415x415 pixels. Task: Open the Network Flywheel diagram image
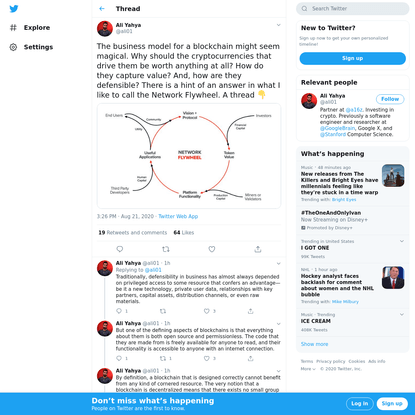tap(189, 156)
